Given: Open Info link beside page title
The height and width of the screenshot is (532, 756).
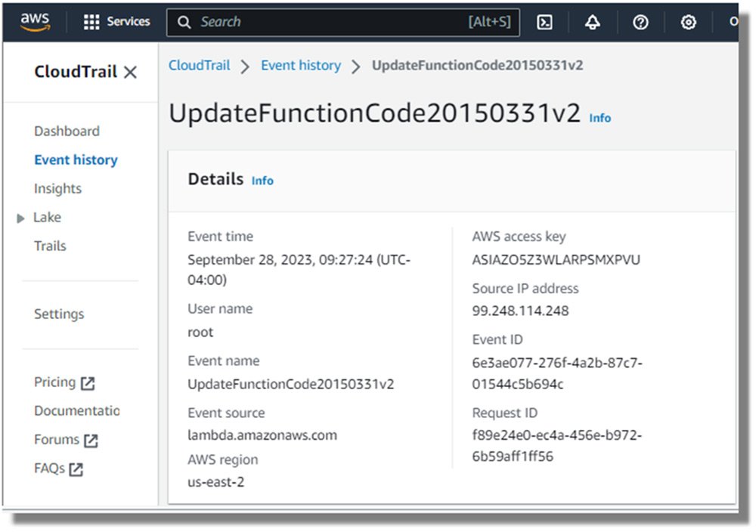Looking at the screenshot, I should [x=600, y=118].
